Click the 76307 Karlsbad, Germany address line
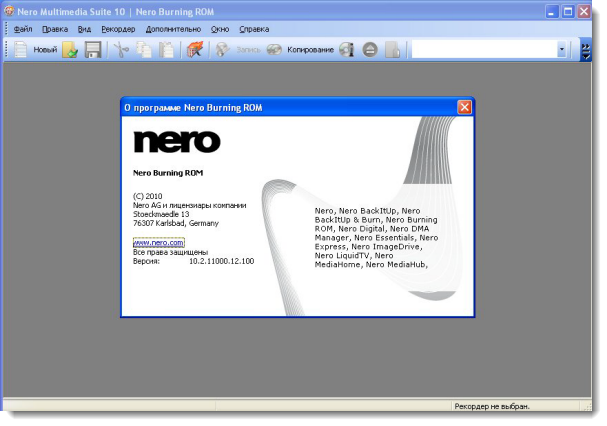 (x=176, y=223)
